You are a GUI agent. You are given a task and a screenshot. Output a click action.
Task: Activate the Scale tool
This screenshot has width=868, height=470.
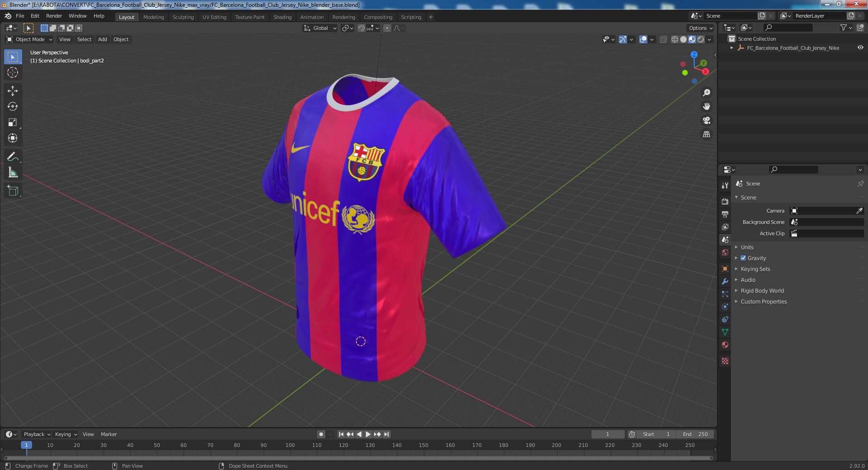click(x=13, y=122)
